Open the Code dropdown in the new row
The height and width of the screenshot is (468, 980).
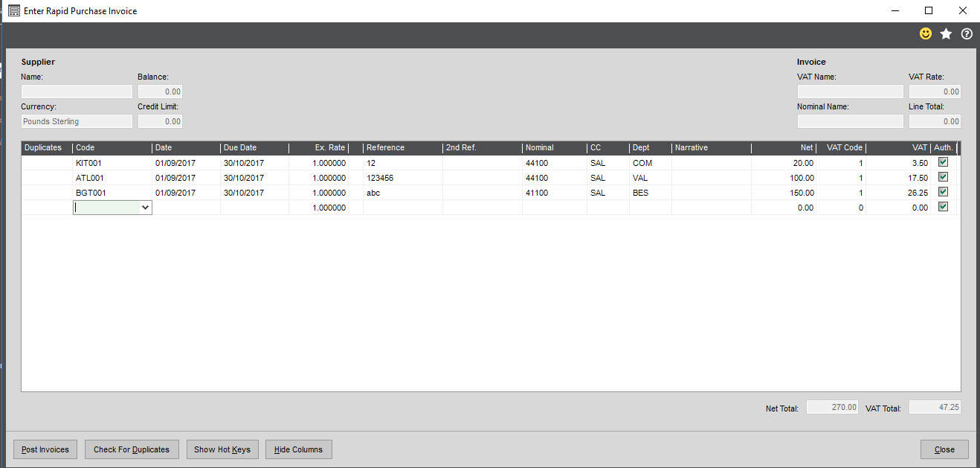pos(145,208)
